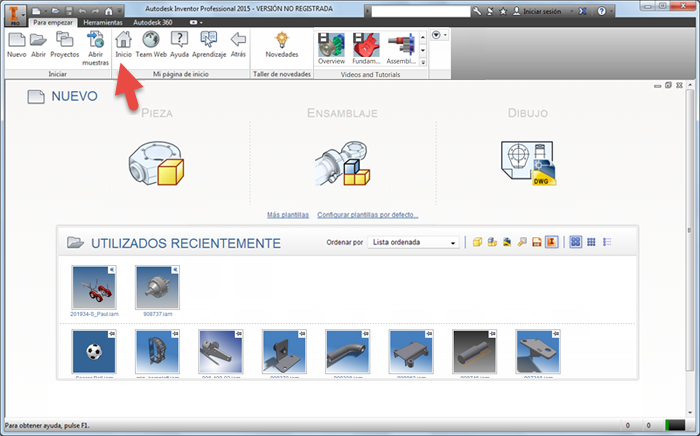Screen dimensions: 700x436
Task: Click the satellite communication center icon
Action: (x=490, y=11)
